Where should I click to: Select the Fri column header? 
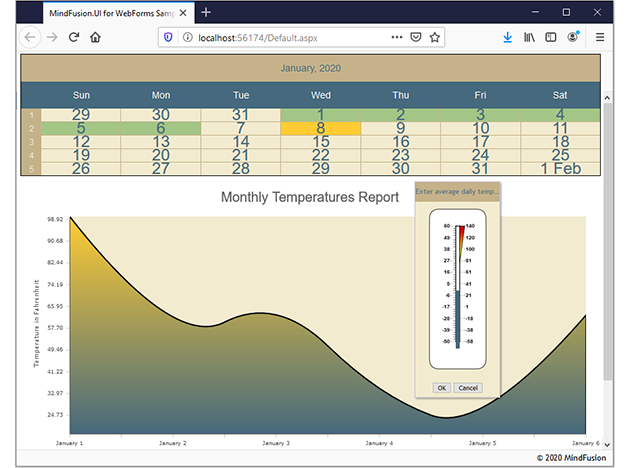480,95
